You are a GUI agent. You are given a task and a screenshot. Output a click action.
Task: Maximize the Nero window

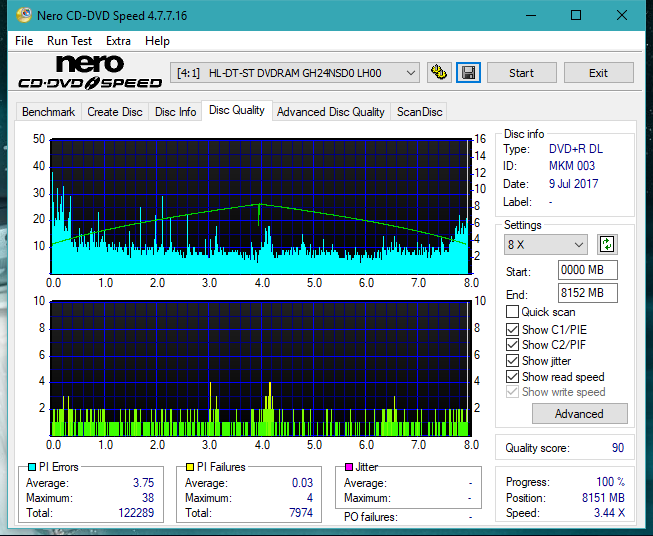pyautogui.click(x=576, y=15)
